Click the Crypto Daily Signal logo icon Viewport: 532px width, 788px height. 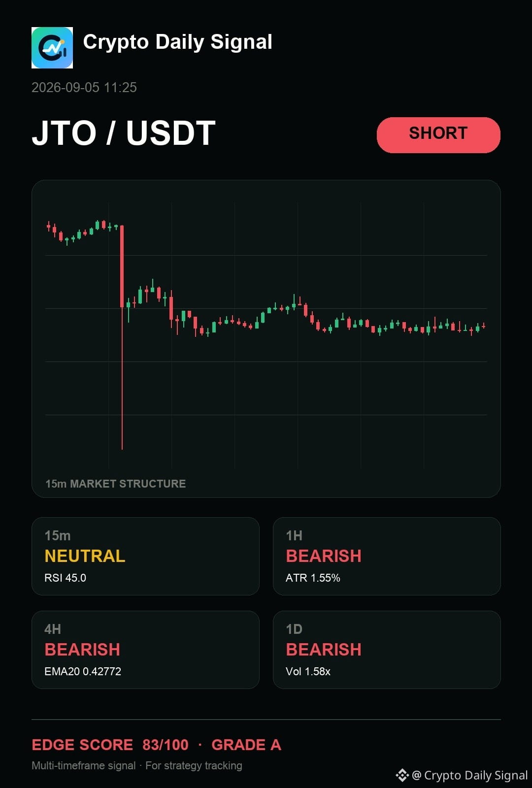(x=52, y=48)
